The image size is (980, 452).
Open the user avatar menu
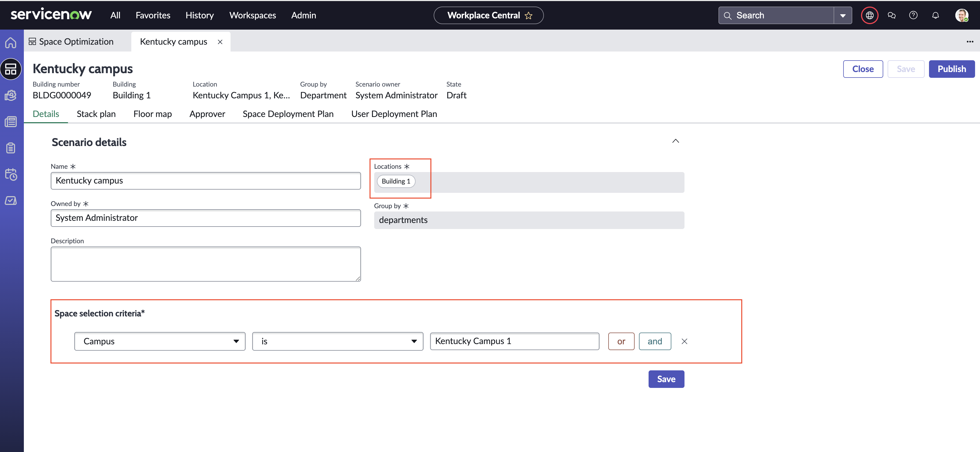[962, 16]
